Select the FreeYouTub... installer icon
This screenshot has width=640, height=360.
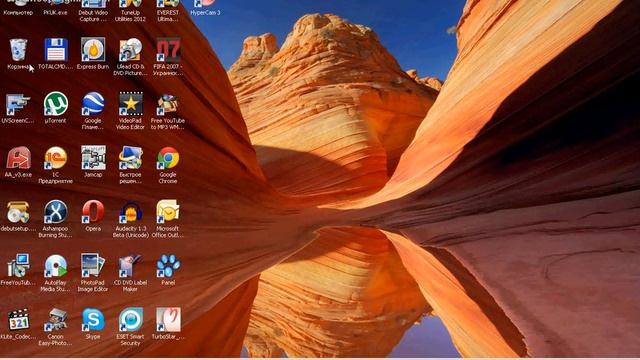(18, 266)
